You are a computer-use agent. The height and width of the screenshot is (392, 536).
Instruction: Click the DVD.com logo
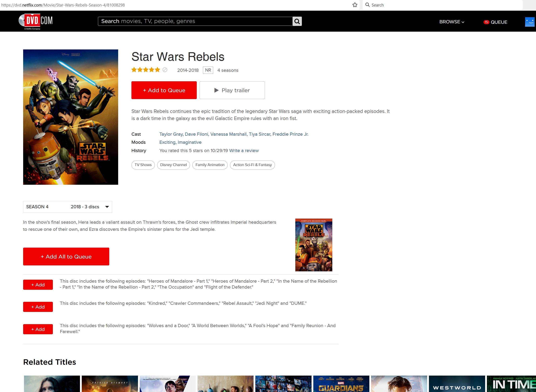[36, 22]
